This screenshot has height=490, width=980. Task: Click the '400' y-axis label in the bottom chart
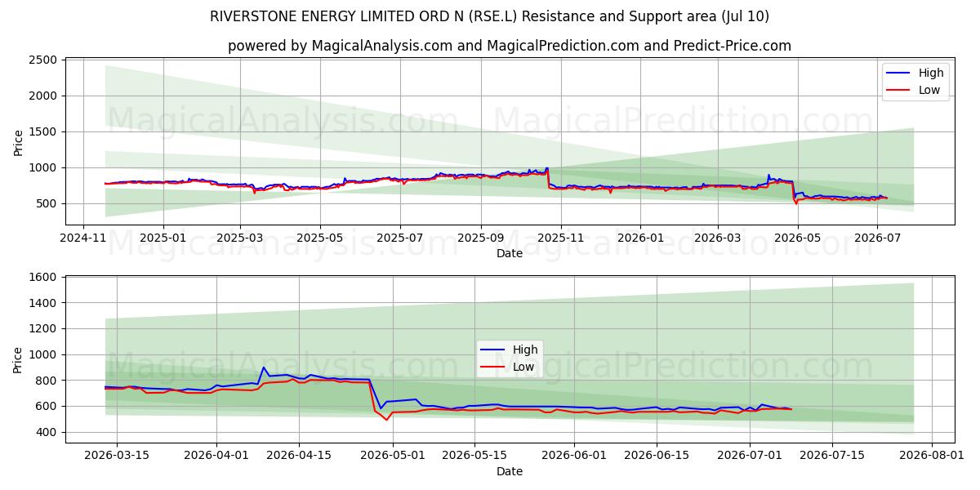click(46, 432)
